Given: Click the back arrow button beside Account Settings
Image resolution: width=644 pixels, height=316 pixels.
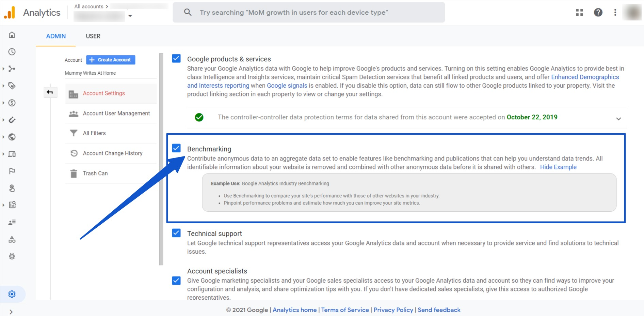Looking at the screenshot, I should coord(50,92).
